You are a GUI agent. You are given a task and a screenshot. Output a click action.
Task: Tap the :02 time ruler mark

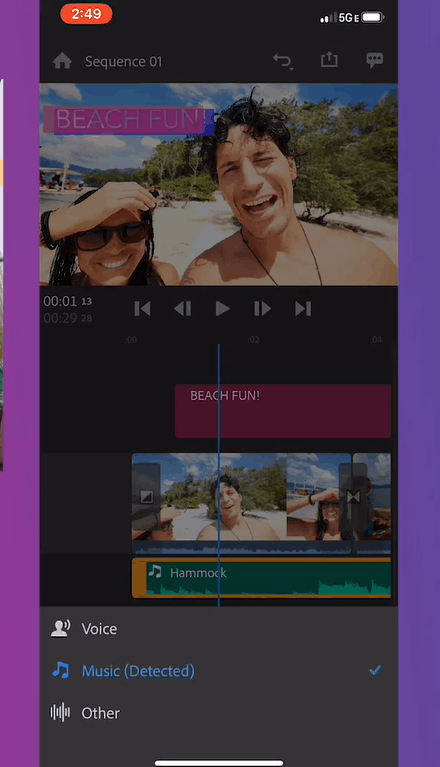pyautogui.click(x=253, y=339)
